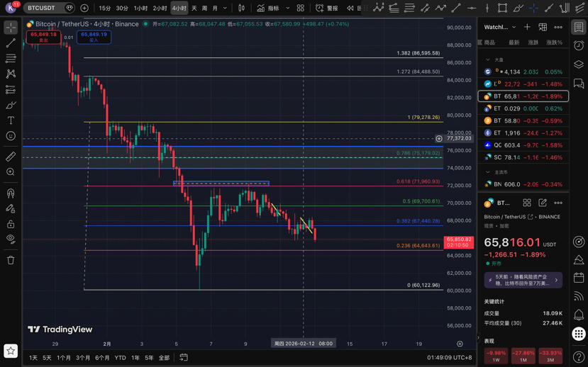Open the alerts clock panel
This screenshot has width=588, height=367.
coord(579,45)
